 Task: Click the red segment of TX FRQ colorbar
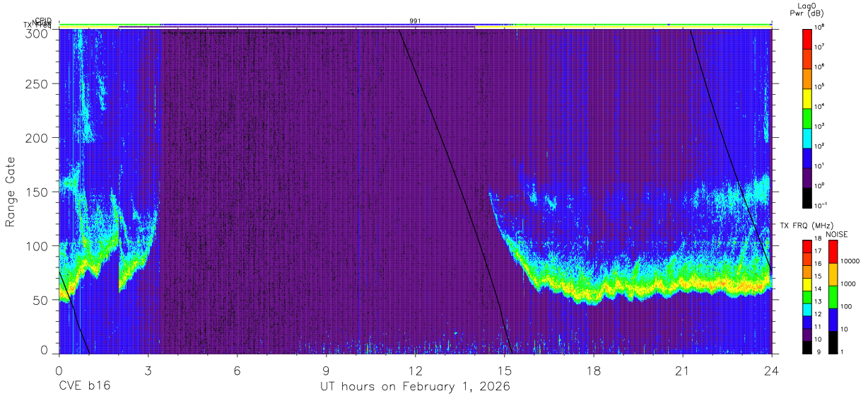[807, 246]
